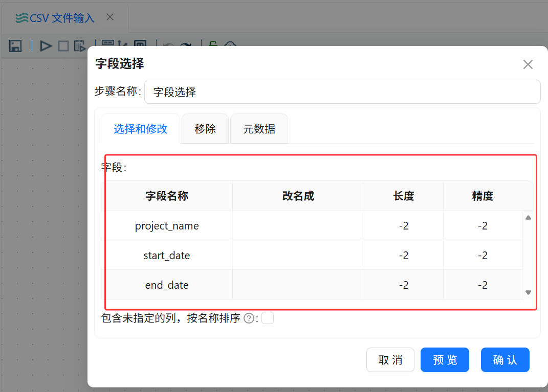Click the 精度 value in start_date row
The image size is (548, 392).
(x=483, y=255)
